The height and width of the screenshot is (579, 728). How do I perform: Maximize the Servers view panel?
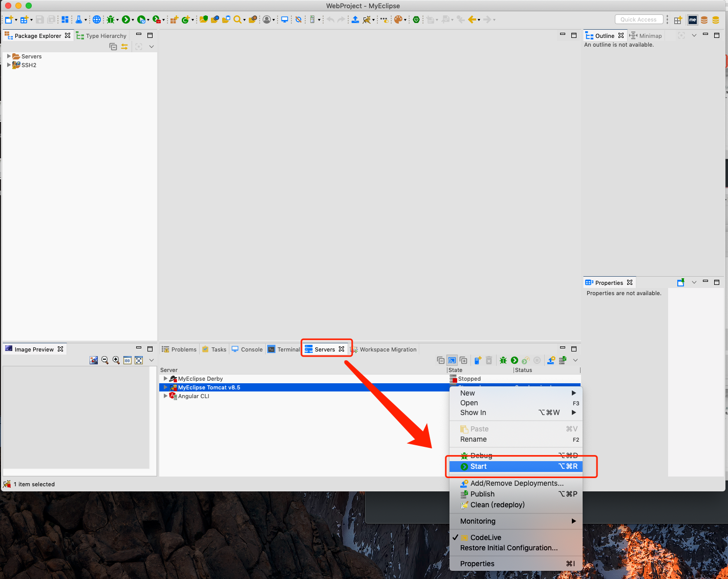(x=574, y=348)
